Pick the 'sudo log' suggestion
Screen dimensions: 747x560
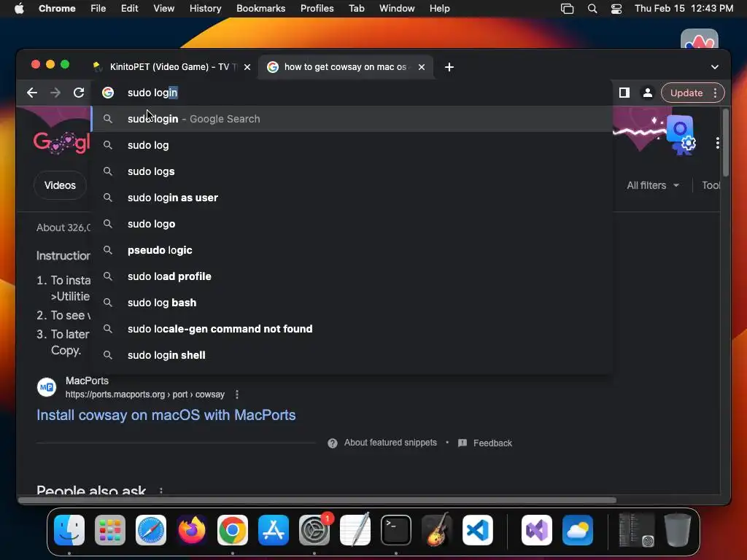point(352,145)
